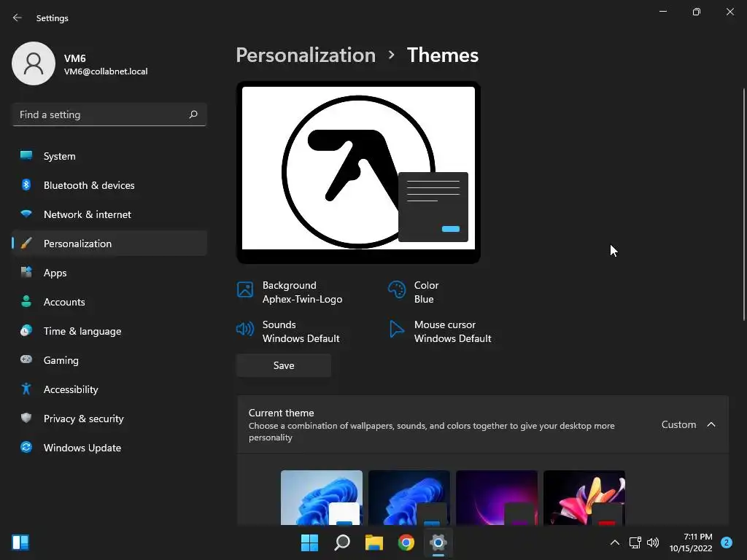Click the Settings gear in taskbar
Viewport: 747px width, 560px height.
coord(438,542)
